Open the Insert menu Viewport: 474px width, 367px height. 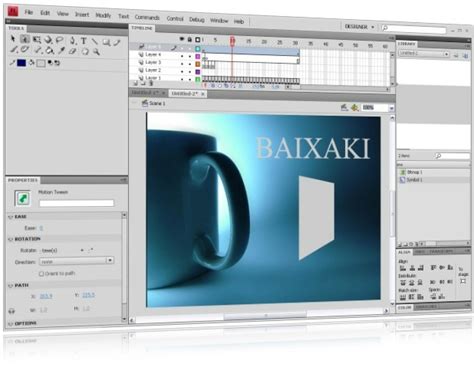click(x=82, y=14)
